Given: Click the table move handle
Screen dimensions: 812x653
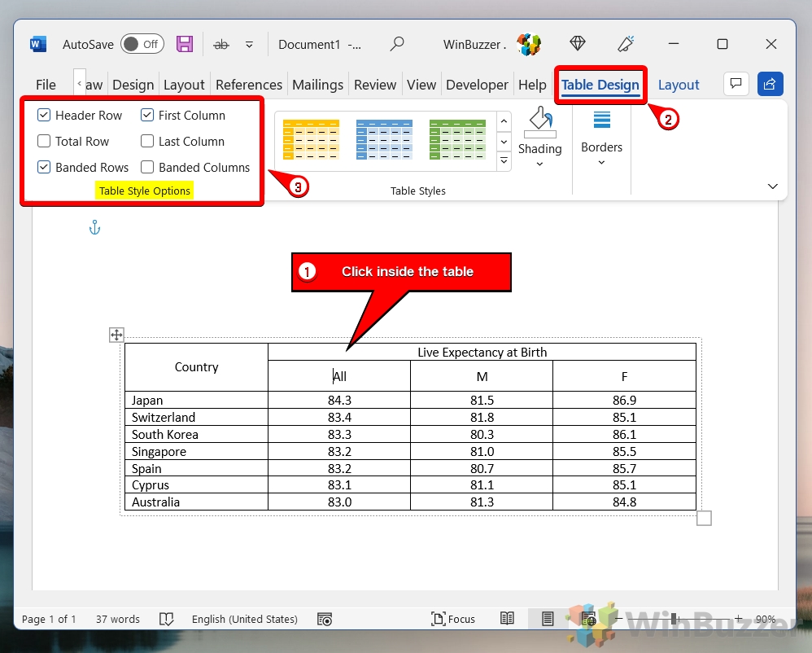Looking at the screenshot, I should click(116, 335).
